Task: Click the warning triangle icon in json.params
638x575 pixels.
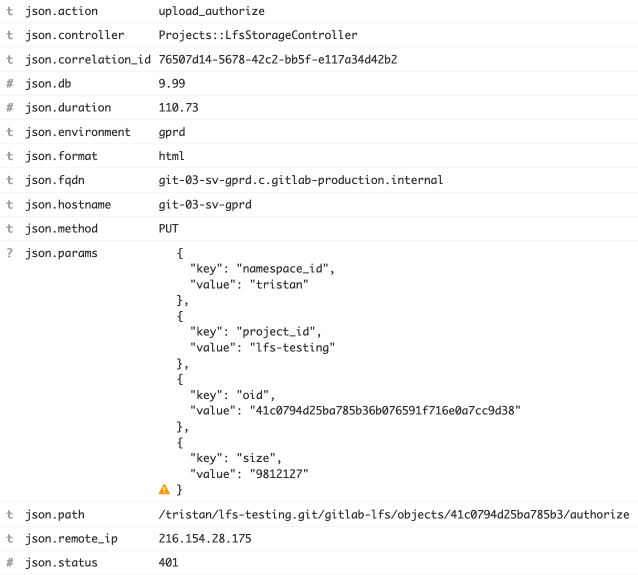Action: click(x=164, y=489)
